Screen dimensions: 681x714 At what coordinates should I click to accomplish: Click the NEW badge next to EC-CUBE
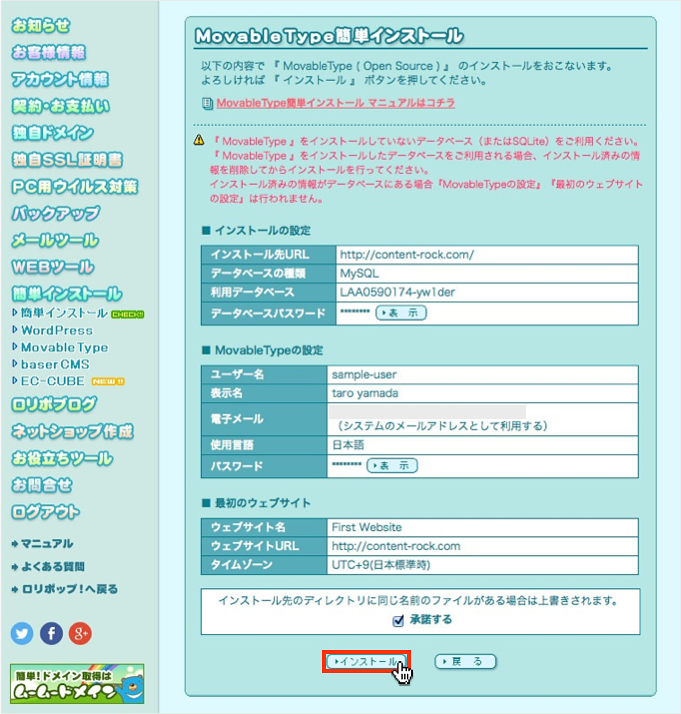(x=108, y=382)
